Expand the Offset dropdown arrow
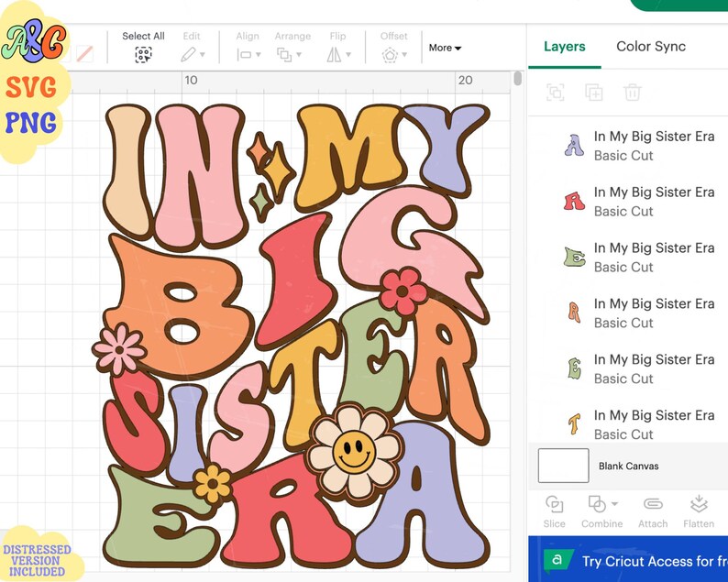728x582 pixels. coord(404,55)
